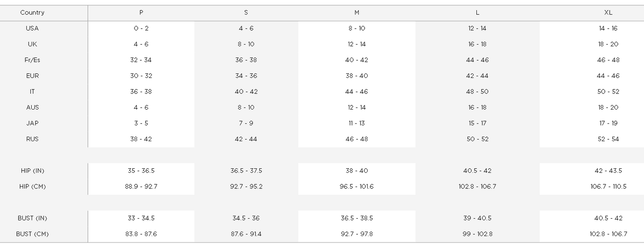The image size is (644, 245).
Task: Select the JAP size S cell 7 - 9
Action: (x=246, y=123)
